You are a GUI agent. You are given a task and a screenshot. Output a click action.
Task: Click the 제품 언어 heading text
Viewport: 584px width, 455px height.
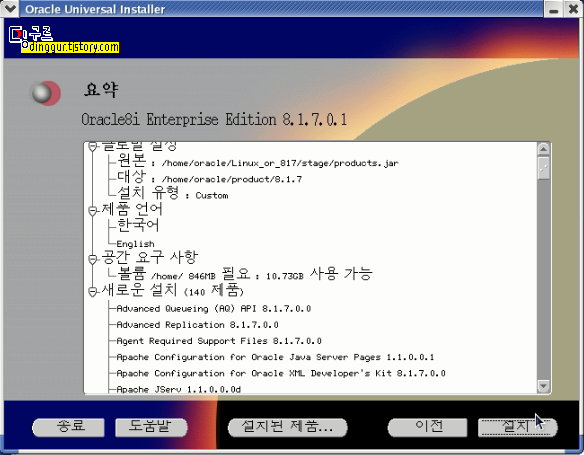point(132,210)
